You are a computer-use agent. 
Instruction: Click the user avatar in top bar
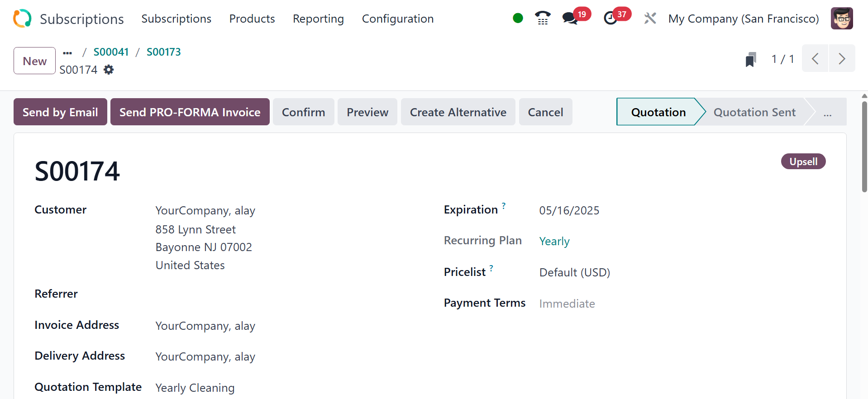click(842, 19)
